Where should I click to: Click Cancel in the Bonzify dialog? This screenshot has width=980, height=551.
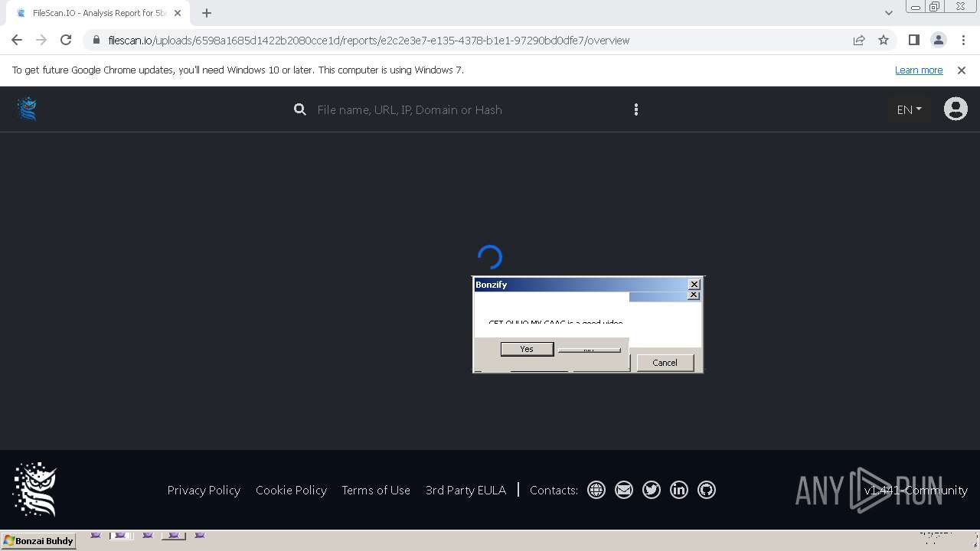click(665, 363)
